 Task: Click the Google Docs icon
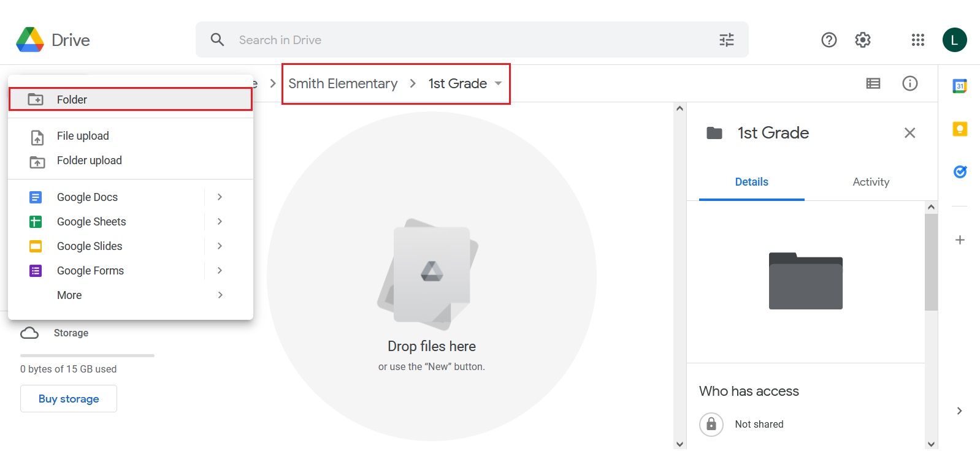(x=36, y=197)
